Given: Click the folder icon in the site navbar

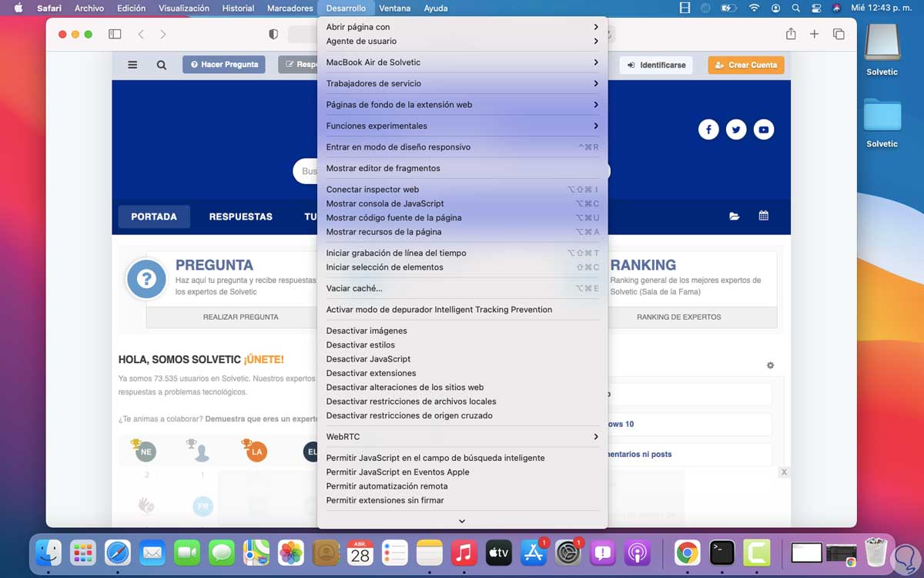Looking at the screenshot, I should [735, 217].
